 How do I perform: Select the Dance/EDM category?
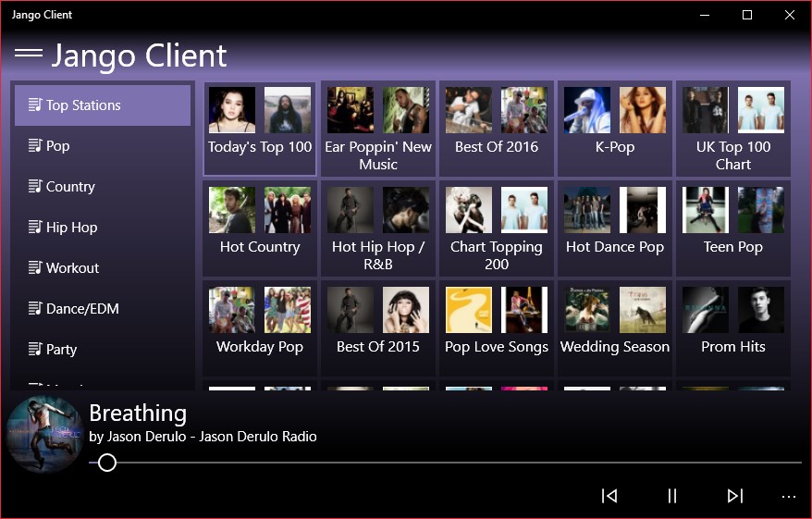click(103, 309)
